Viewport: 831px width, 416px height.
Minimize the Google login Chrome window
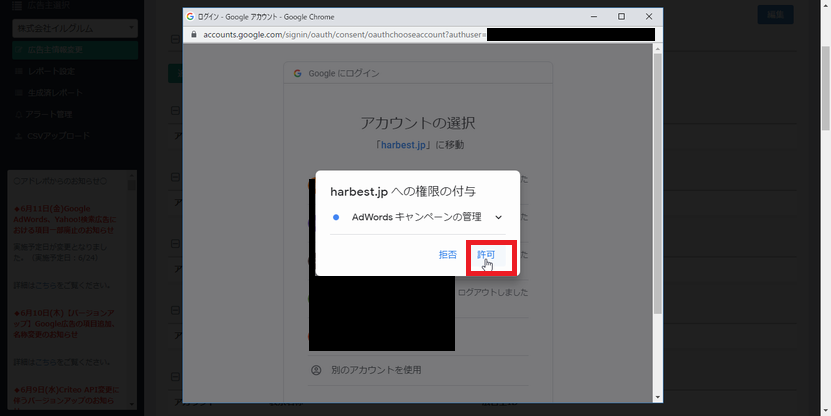594,16
